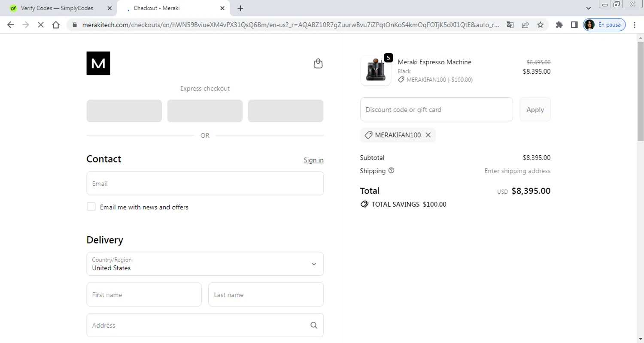Screen dimensions: 644x343
Task: Focus the First name field
Action: click(144, 295)
